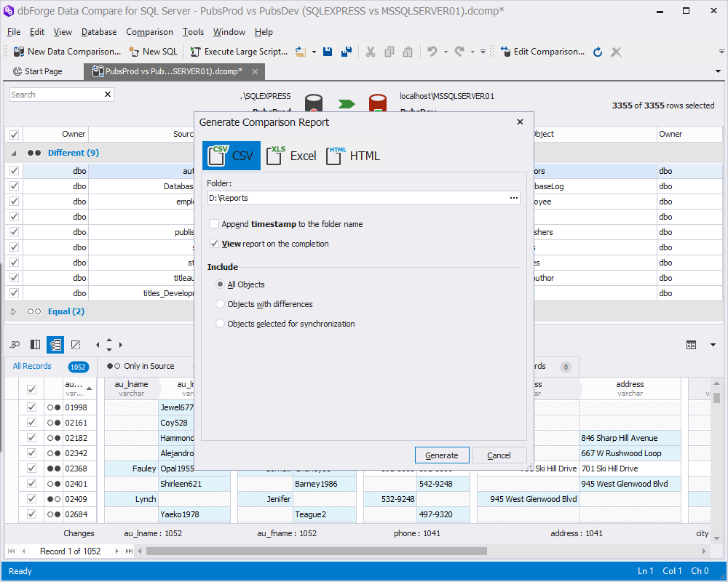Sort by the address column header
Viewport: 728px width, 582px height.
[x=630, y=388]
